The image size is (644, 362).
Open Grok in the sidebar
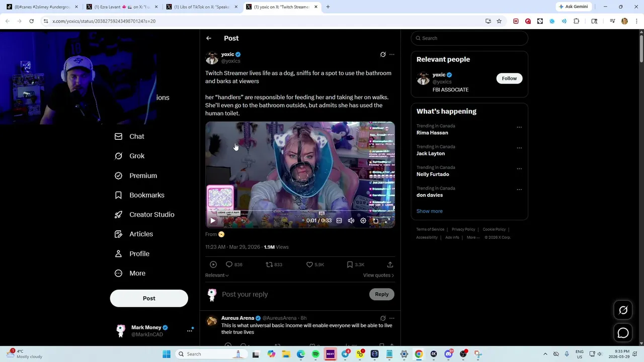click(x=130, y=156)
